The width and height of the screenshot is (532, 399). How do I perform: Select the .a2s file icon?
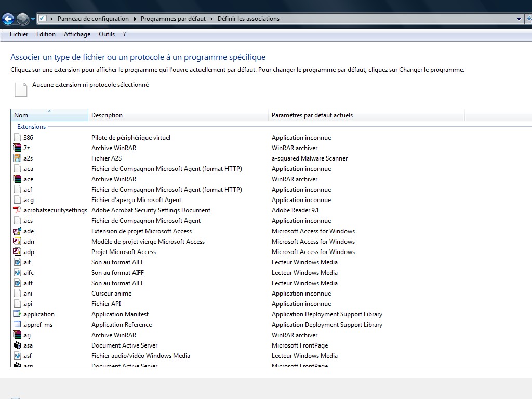point(17,158)
